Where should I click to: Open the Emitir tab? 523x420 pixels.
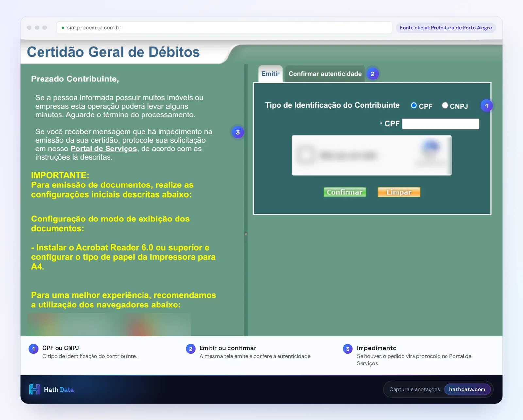pos(270,74)
